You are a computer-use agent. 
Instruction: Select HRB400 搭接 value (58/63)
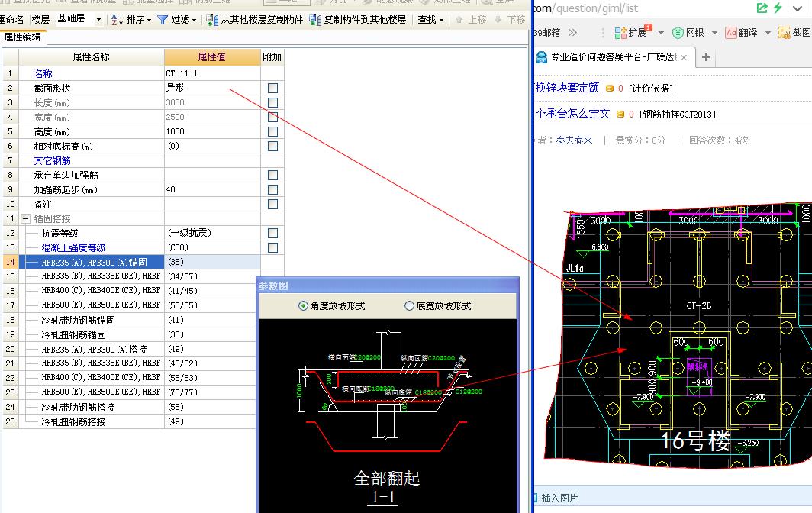pyautogui.click(x=211, y=379)
